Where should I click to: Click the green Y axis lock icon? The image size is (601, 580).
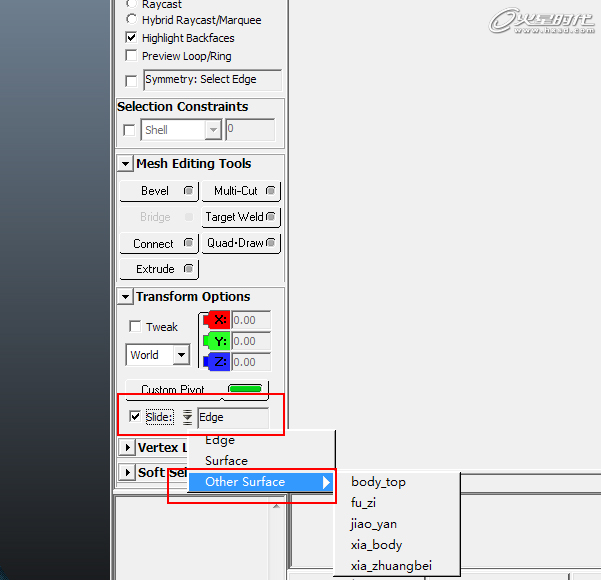click(217, 341)
